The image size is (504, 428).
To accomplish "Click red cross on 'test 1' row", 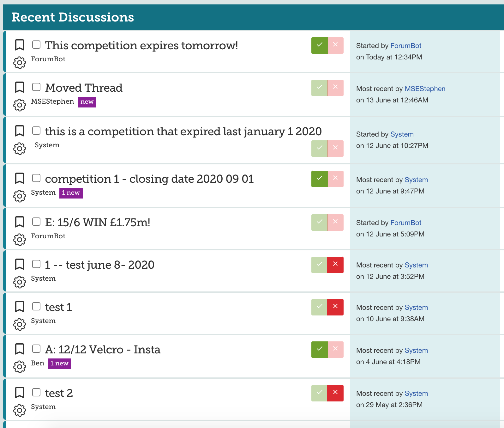I will point(336,307).
